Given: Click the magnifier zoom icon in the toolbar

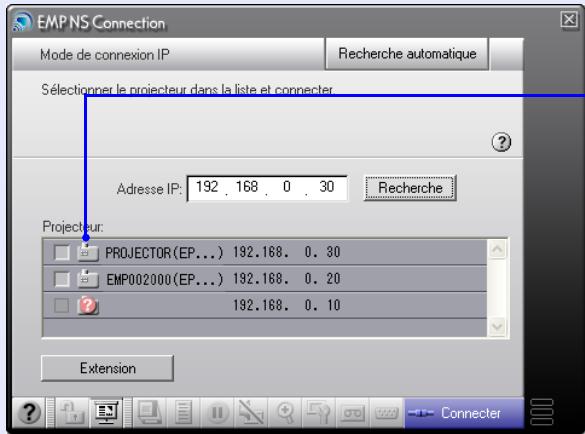Looking at the screenshot, I should (x=285, y=413).
